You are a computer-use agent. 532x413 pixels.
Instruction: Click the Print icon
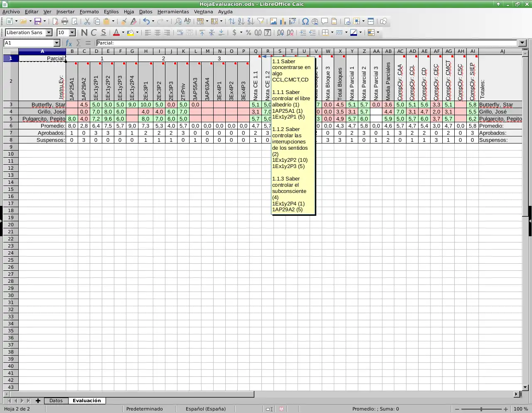click(65, 21)
